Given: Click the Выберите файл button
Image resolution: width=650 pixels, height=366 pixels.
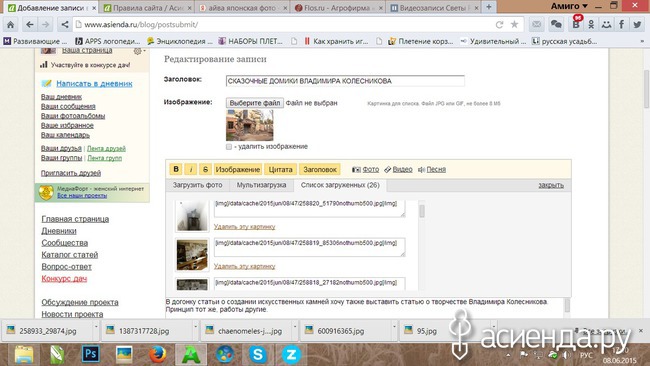Looking at the screenshot, I should (x=255, y=103).
